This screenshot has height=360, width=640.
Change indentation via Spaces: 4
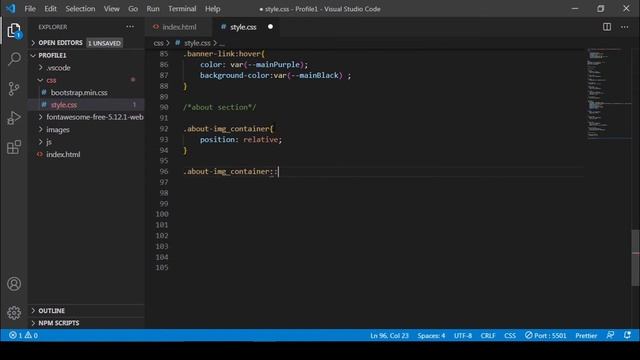[431, 336]
